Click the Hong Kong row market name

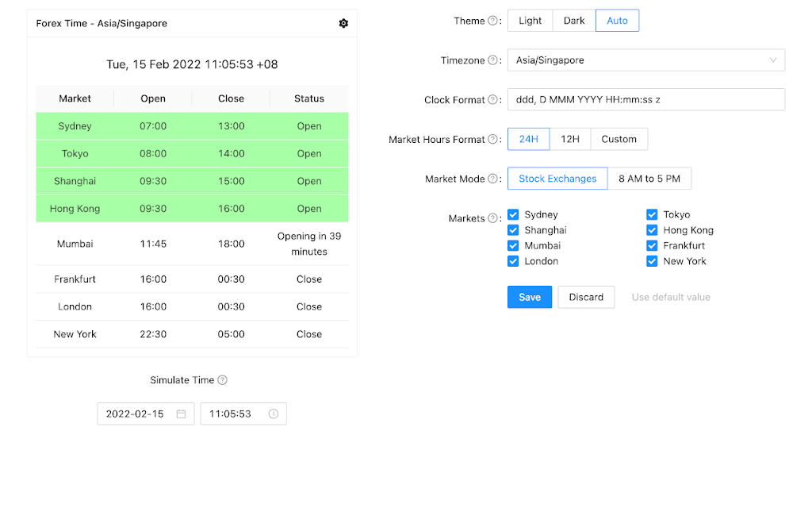click(75, 209)
